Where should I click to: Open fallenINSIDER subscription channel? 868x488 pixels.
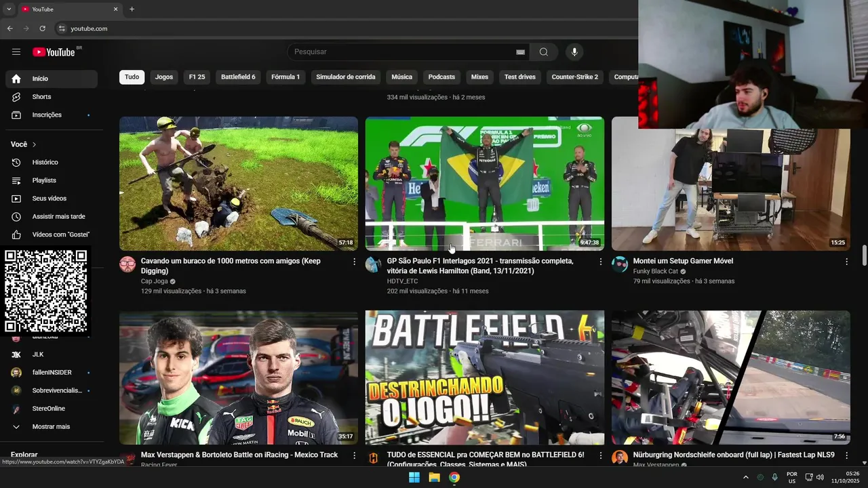52,373
